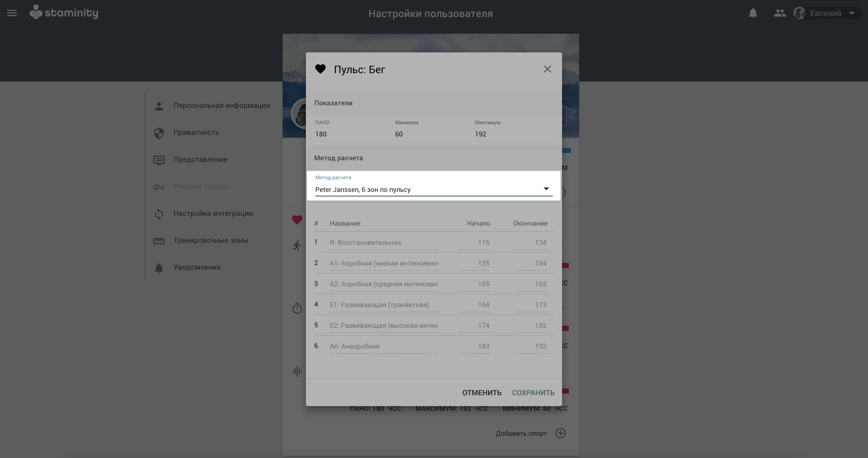This screenshot has height=458, width=868.
Task: Click the Название column header
Action: click(345, 224)
